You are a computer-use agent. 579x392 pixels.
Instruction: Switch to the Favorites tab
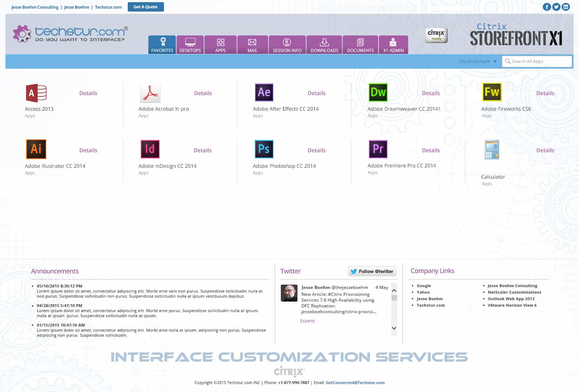pyautogui.click(x=162, y=45)
